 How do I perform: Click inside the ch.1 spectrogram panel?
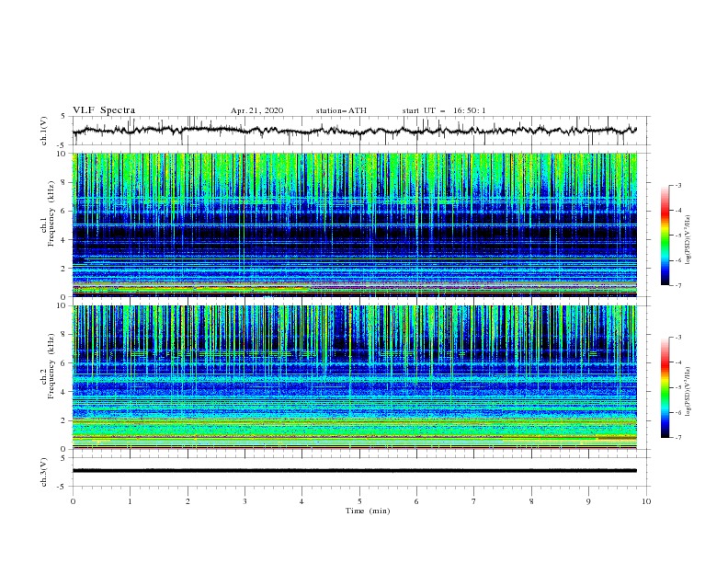tap(355, 224)
